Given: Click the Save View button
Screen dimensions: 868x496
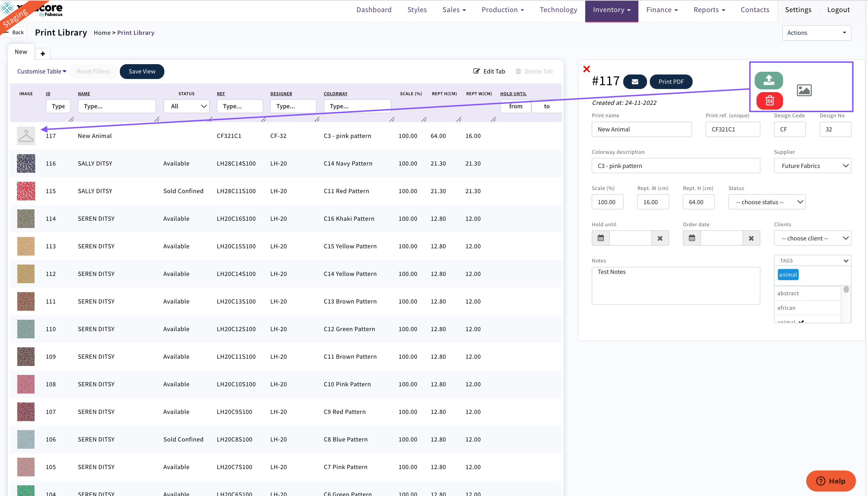Looking at the screenshot, I should tap(142, 71).
